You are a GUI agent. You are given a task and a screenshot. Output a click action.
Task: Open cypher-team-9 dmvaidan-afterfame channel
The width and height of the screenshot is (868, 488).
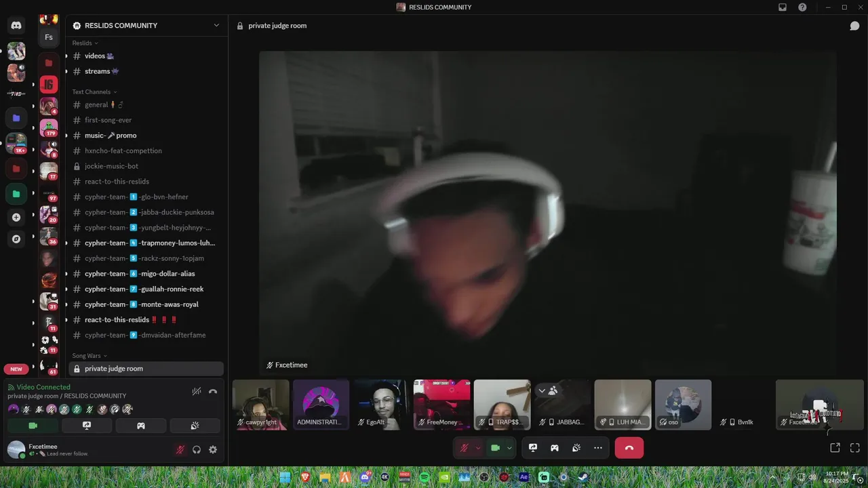pos(146,335)
